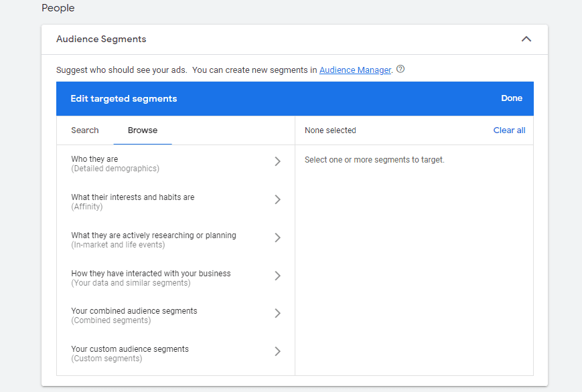The width and height of the screenshot is (582, 392).
Task: Open 'Your custom audience segments' row
Action: click(130, 353)
